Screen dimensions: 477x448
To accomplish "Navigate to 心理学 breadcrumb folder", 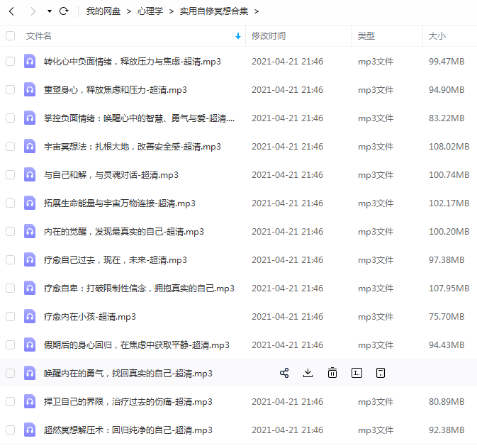I will click(150, 11).
